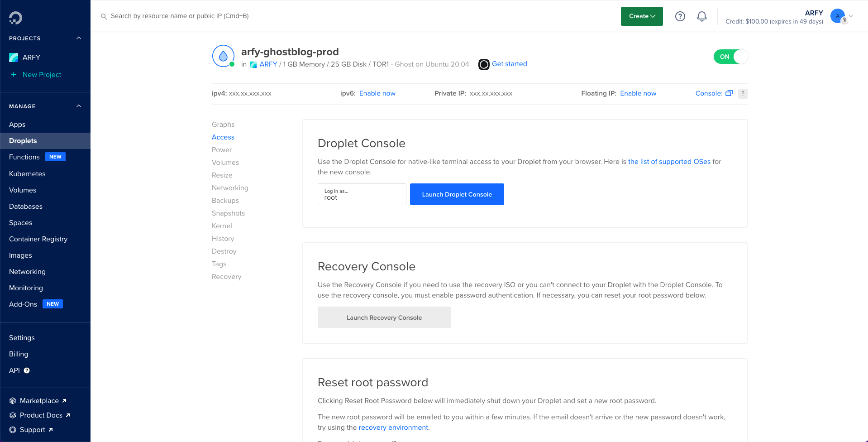This screenshot has height=442, width=868.
Task: Click the droplet water-drop icon
Action: click(223, 56)
